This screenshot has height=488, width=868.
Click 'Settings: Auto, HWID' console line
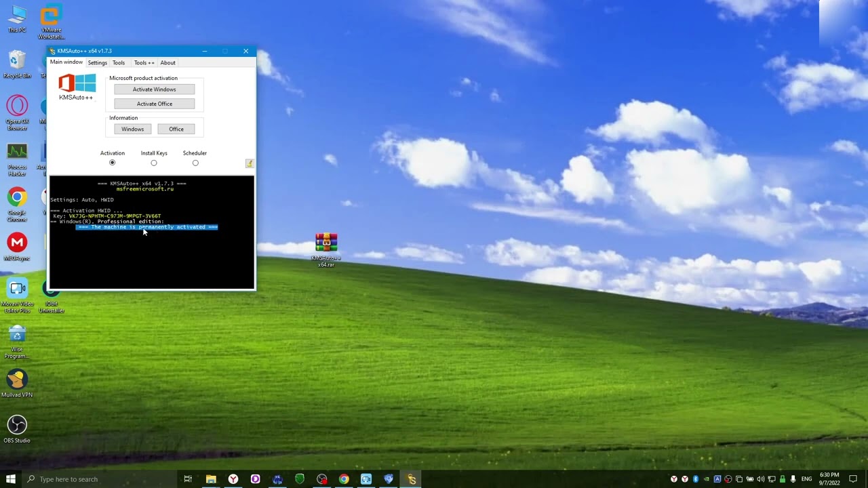[x=82, y=200]
